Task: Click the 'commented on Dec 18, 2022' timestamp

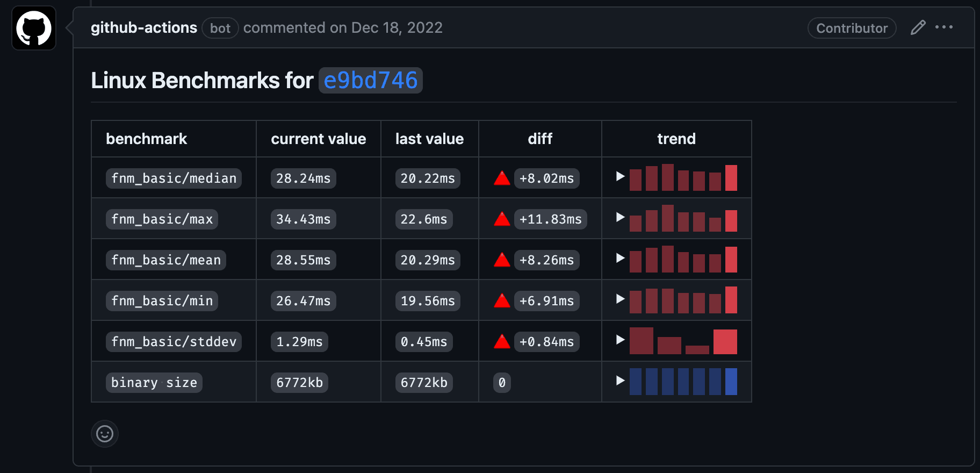Action: coord(343,28)
